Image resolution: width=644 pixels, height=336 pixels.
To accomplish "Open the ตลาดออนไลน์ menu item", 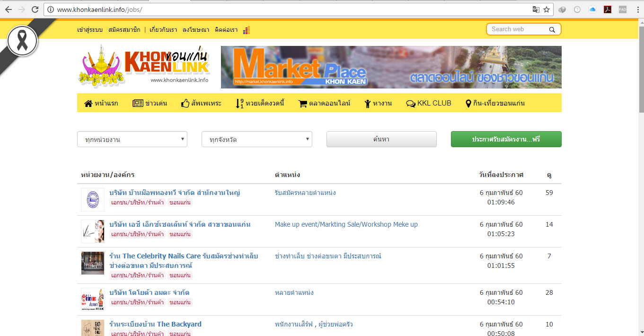I will [x=324, y=103].
